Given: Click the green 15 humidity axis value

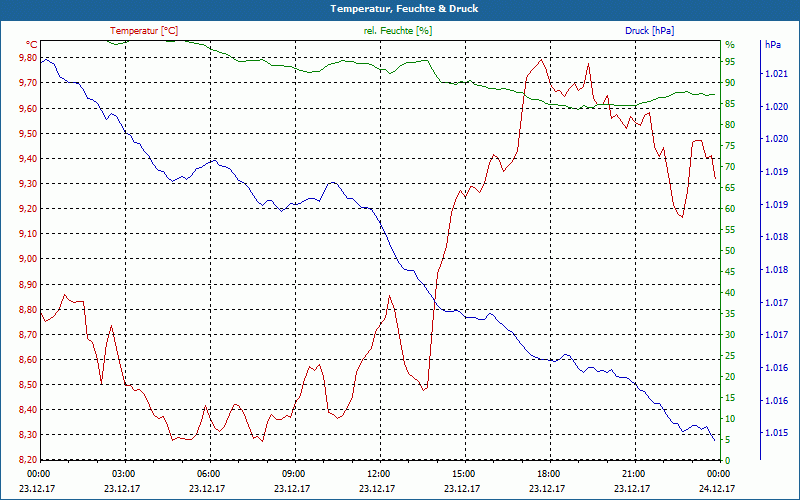Looking at the screenshot, I should point(730,398).
